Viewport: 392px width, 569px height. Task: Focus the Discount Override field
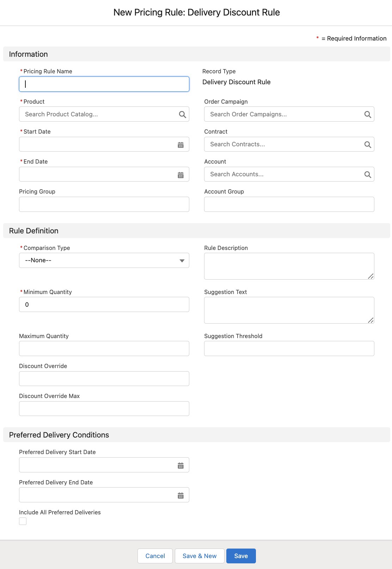click(104, 379)
